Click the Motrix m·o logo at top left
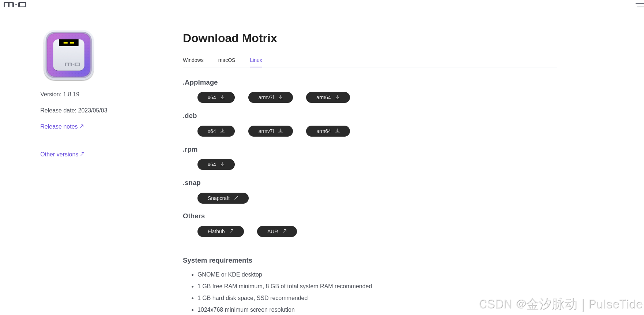Image resolution: width=644 pixels, height=315 pixels. point(15,5)
